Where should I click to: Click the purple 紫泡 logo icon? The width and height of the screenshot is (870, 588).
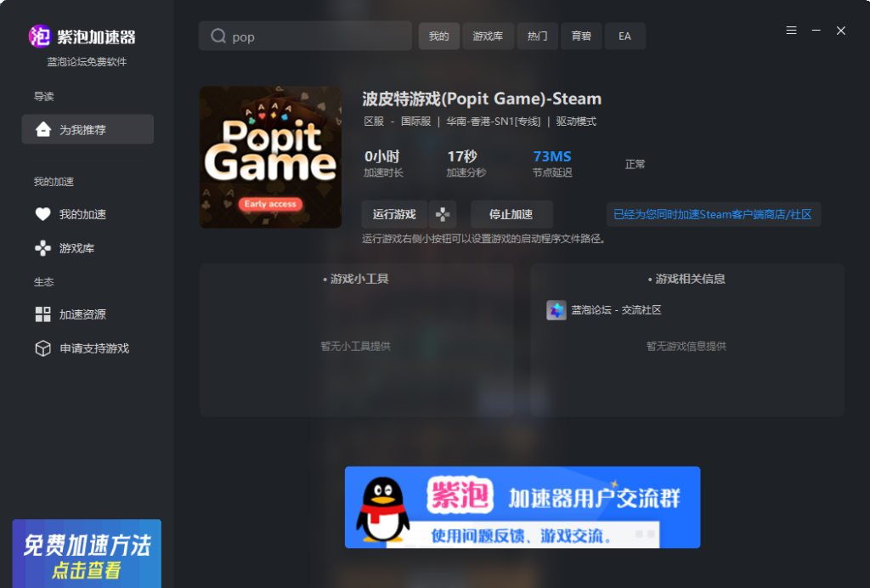click(39, 37)
